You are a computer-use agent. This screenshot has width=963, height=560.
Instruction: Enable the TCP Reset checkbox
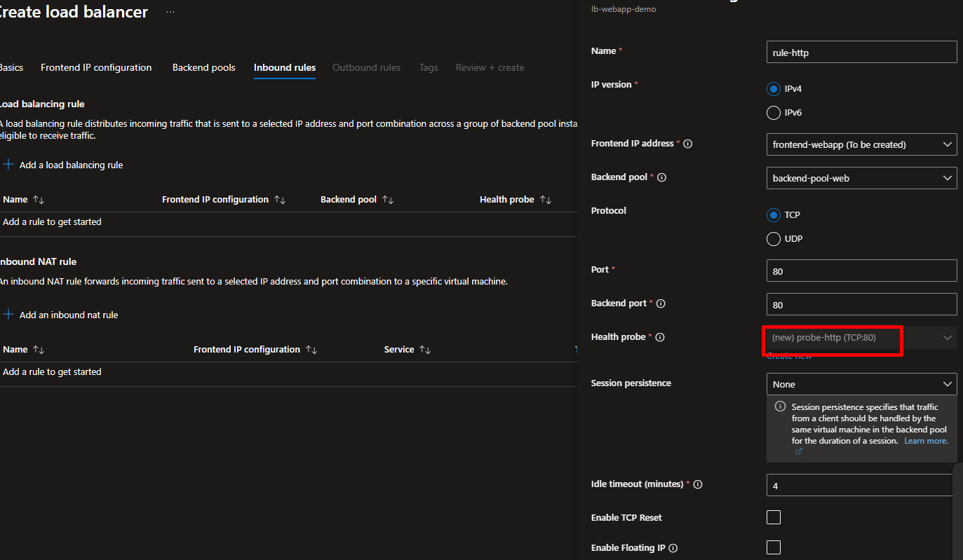(774, 518)
